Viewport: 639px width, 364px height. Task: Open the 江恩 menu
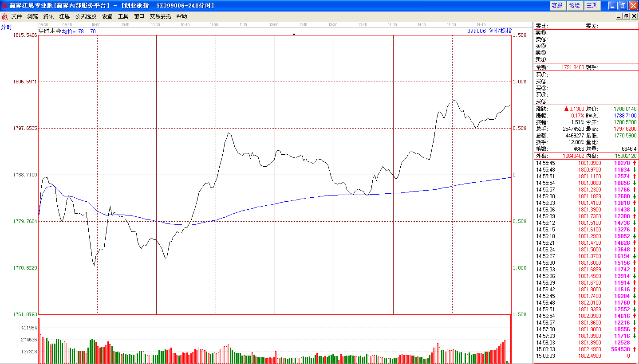[64, 16]
